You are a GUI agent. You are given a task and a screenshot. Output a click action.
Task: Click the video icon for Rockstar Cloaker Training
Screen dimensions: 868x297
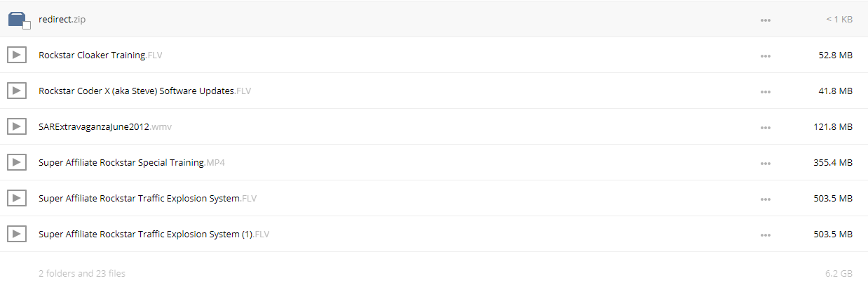[17, 55]
